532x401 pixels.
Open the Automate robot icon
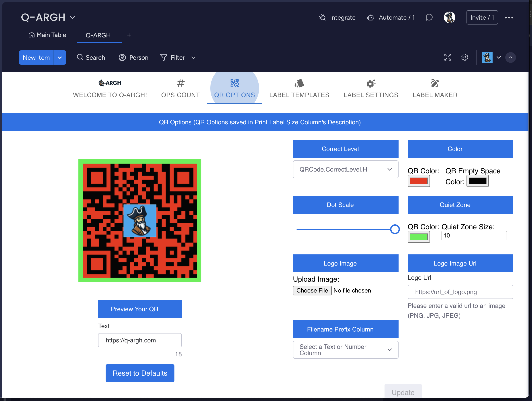(x=371, y=18)
